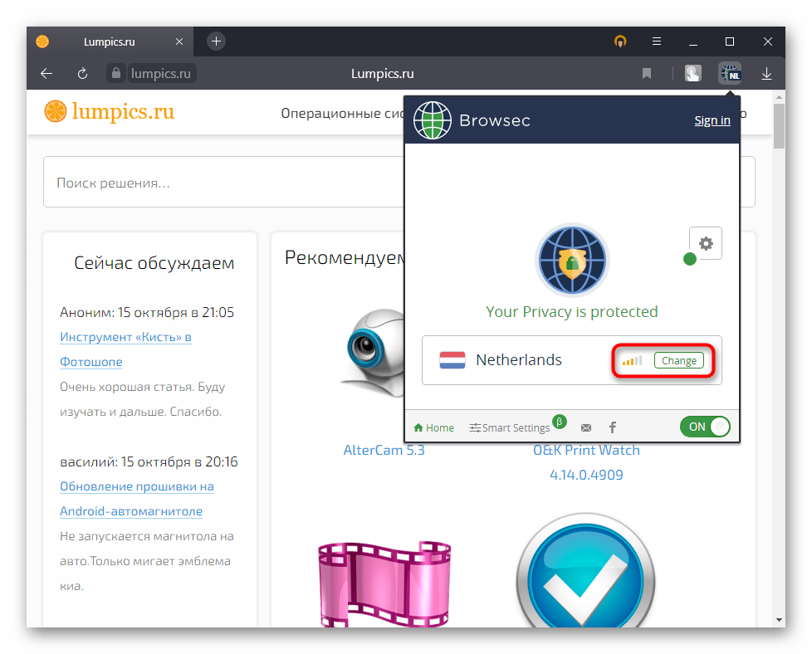The image size is (812, 654).
Task: Open a new tab with plus button
Action: click(216, 41)
